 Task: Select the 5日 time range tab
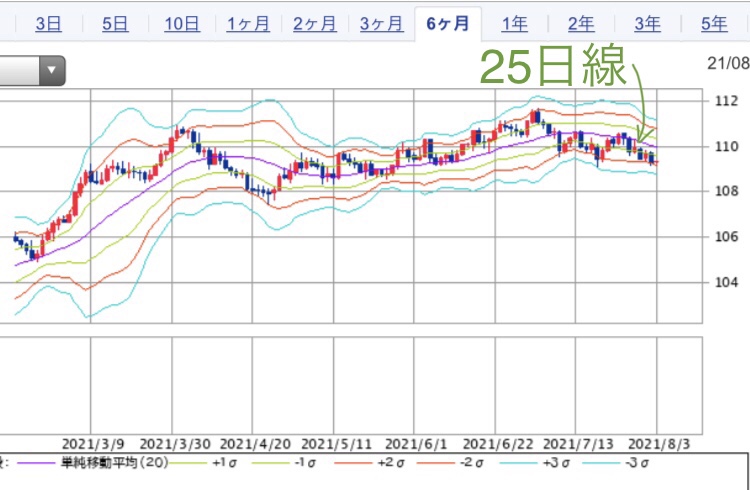[114, 24]
